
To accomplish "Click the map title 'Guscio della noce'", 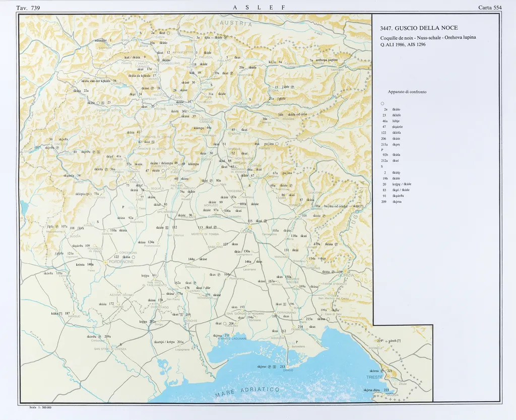I will pos(419,28).
